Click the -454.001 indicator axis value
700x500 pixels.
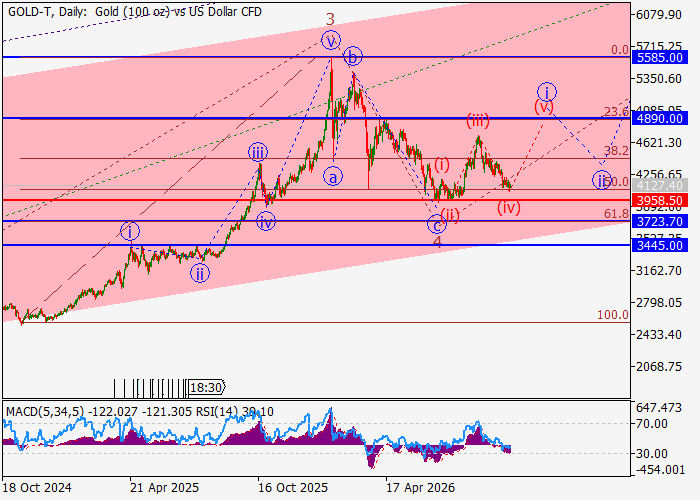click(x=659, y=470)
